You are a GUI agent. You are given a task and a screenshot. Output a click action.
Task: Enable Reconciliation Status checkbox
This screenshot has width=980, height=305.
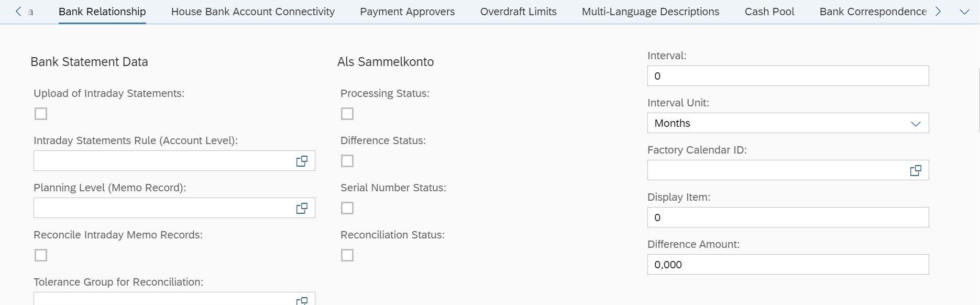coord(347,255)
